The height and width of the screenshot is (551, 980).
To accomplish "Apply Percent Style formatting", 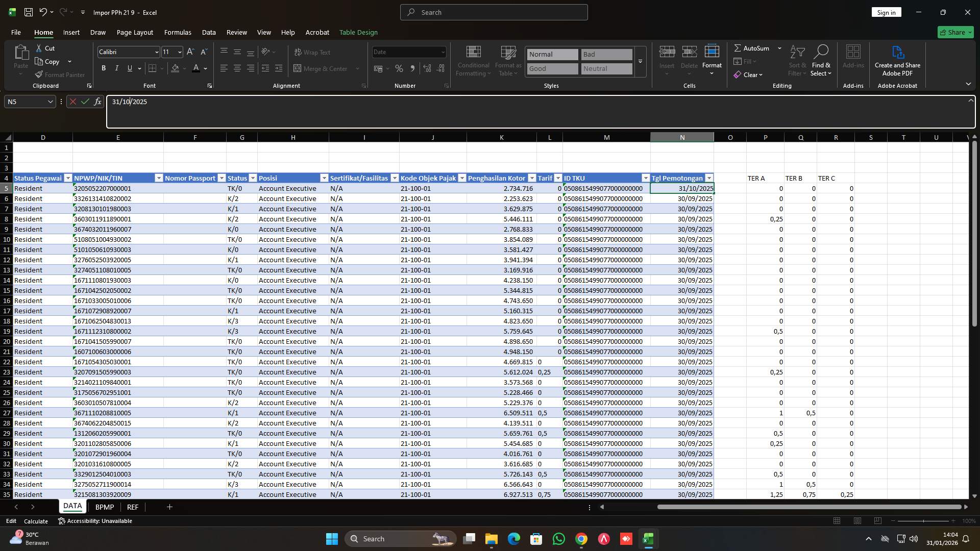I will (399, 68).
